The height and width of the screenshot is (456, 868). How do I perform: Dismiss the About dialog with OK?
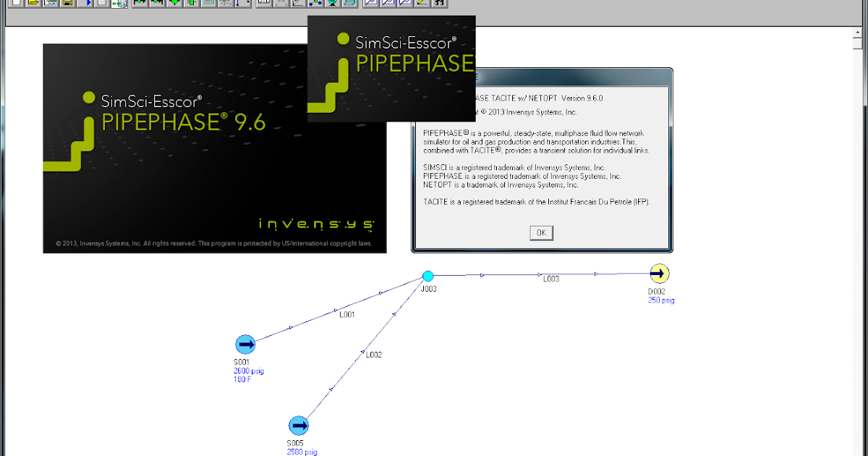(x=541, y=232)
